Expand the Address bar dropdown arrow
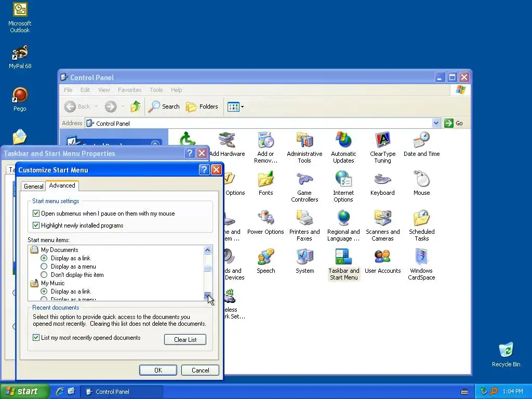Viewport: 532px width, 399px height. point(436,123)
